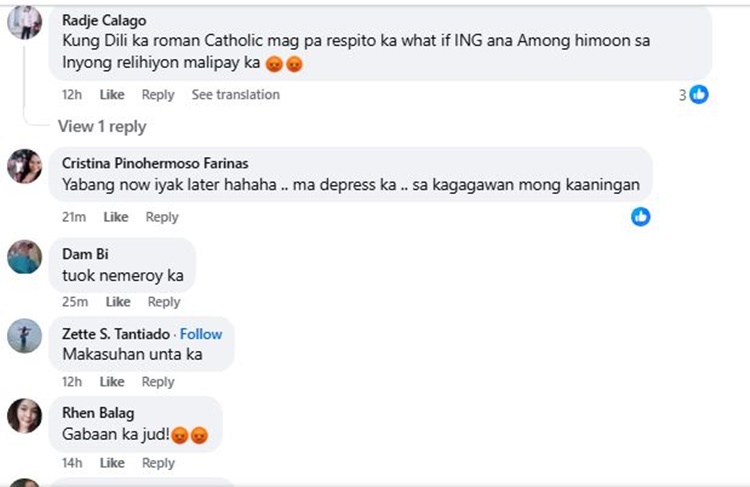750x487 pixels.
Task: Click Rhen Balag's profile avatar
Action: coord(24,415)
